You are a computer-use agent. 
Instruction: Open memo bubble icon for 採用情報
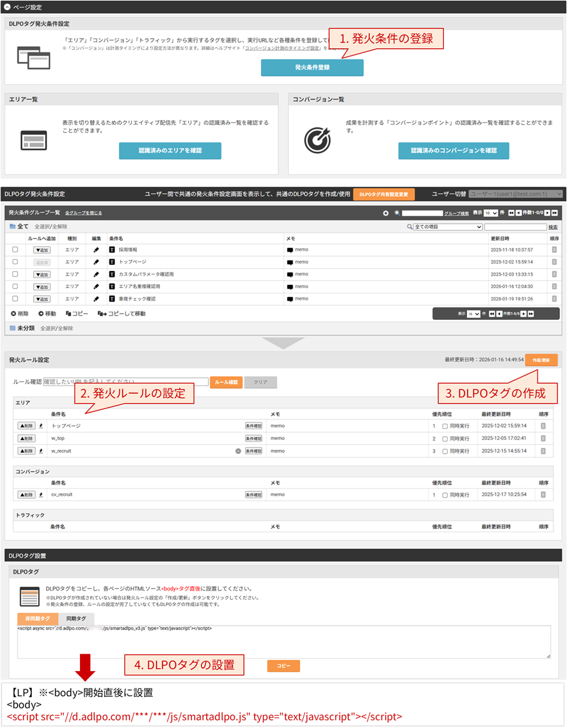point(290,250)
